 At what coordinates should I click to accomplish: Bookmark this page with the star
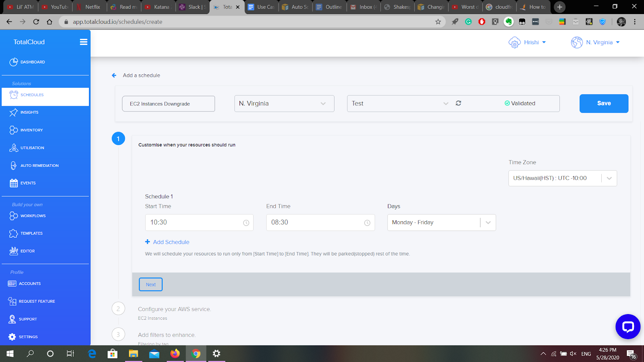438,22
